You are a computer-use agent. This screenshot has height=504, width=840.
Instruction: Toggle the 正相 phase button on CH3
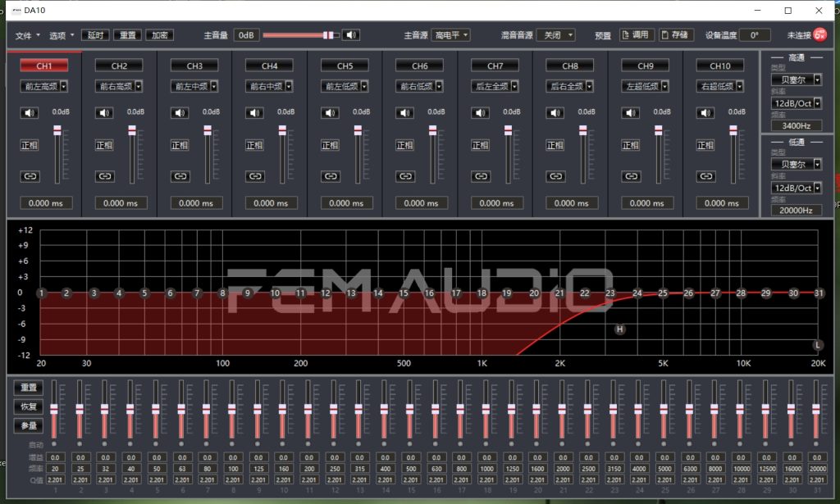tap(180, 145)
